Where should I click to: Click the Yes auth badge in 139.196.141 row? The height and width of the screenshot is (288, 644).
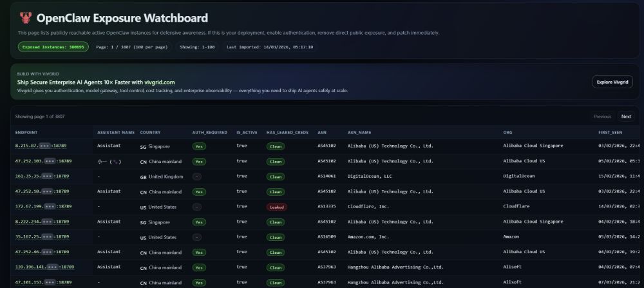199,268
